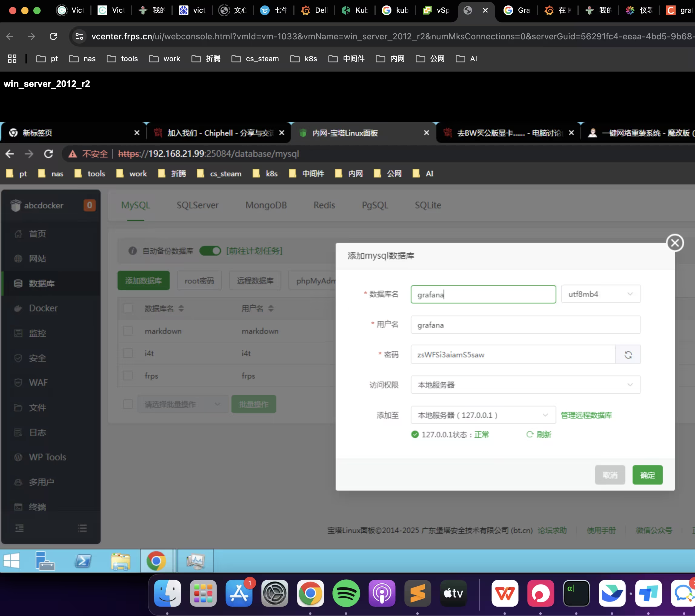
Task: Open the 访问权限 access permission dropdown
Action: (526, 385)
